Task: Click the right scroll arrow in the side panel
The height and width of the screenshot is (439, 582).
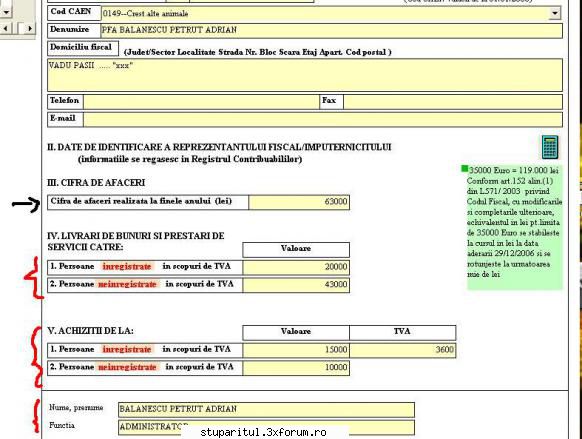Action: [30, 28]
